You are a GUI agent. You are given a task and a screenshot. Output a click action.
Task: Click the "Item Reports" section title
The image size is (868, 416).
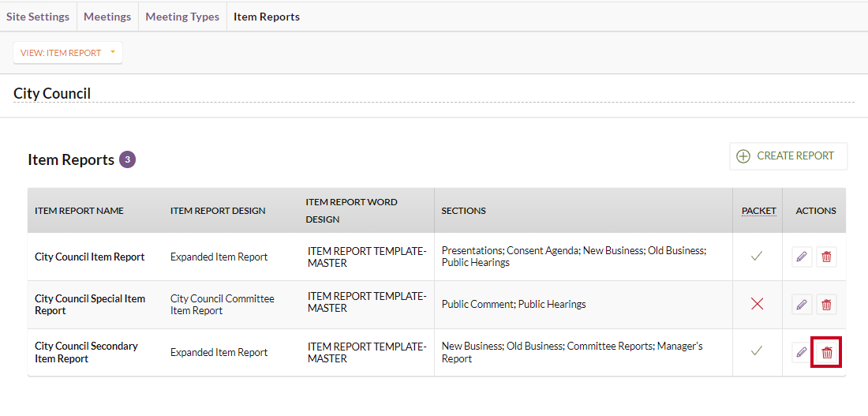(x=71, y=160)
